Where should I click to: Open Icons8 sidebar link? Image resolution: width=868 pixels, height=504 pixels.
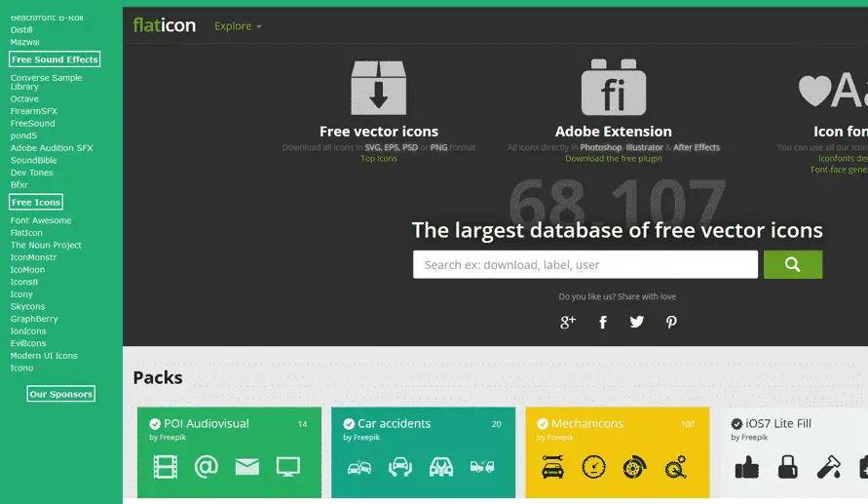pyautogui.click(x=23, y=282)
